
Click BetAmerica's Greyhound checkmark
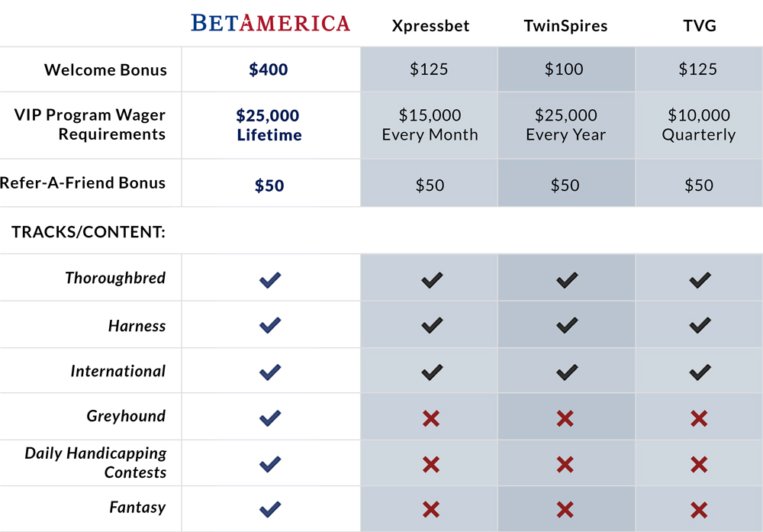click(x=270, y=418)
